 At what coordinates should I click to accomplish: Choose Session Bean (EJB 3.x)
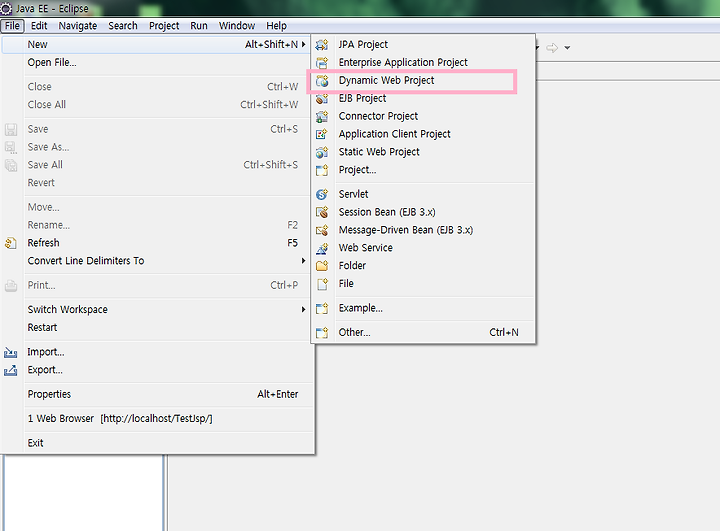tap(423, 212)
